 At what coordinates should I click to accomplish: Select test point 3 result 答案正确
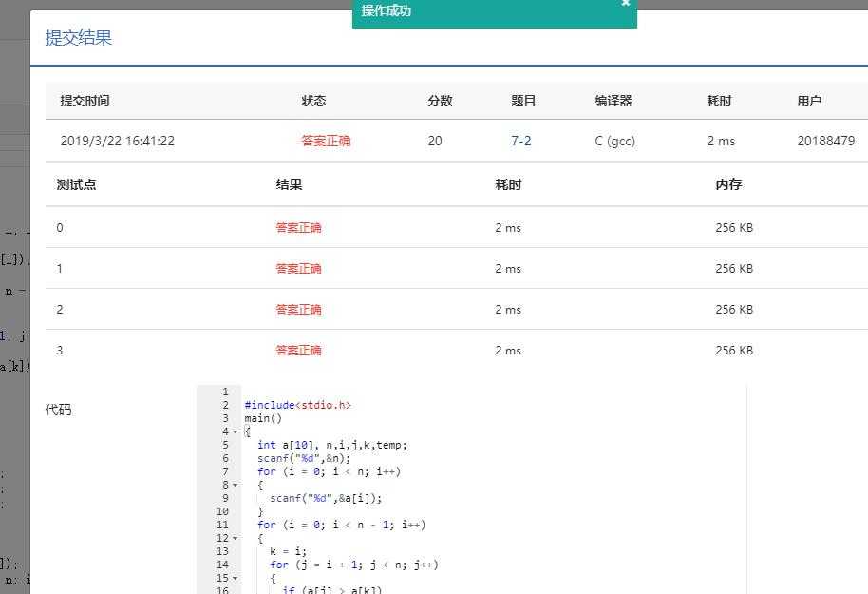[x=298, y=351]
